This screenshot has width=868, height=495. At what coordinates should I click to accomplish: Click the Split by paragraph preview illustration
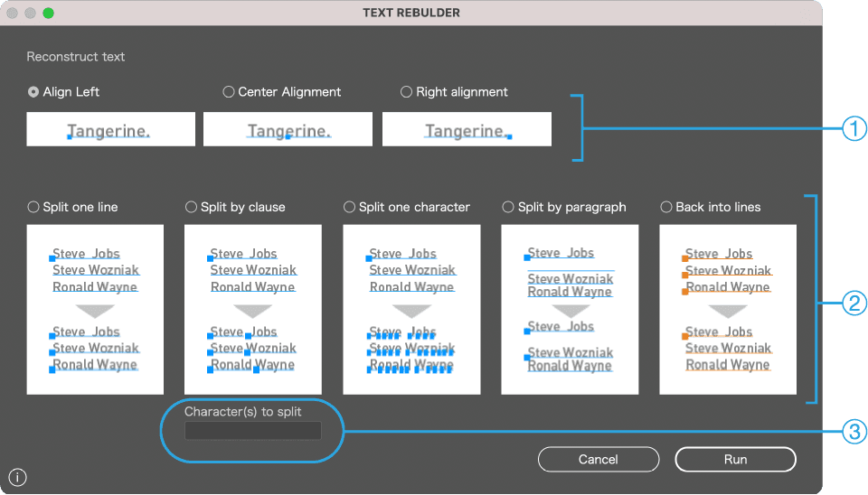pyautogui.click(x=570, y=309)
